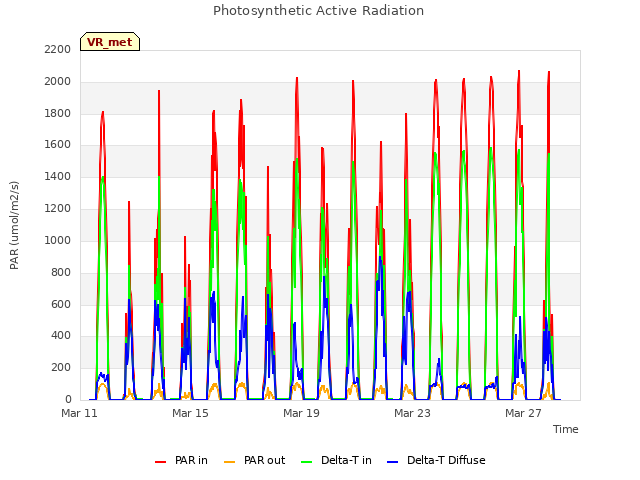The width and height of the screenshot is (640, 480).
Task: Click the 600 y-axis tick label
Action: [x=61, y=304]
